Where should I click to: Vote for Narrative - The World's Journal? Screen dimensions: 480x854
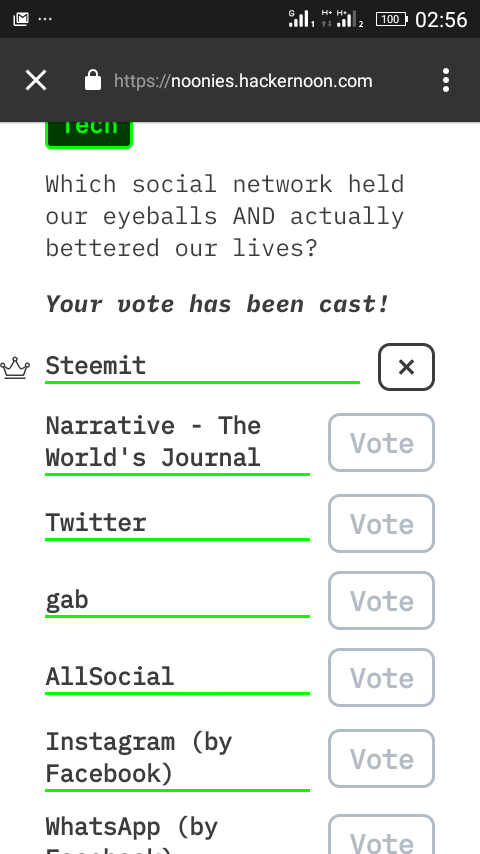pyautogui.click(x=381, y=443)
